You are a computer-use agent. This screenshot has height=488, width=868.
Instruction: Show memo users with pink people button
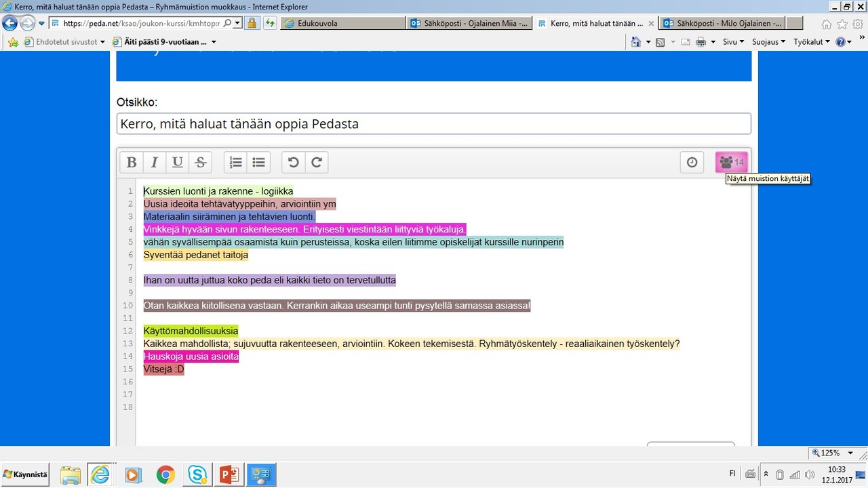(x=732, y=163)
